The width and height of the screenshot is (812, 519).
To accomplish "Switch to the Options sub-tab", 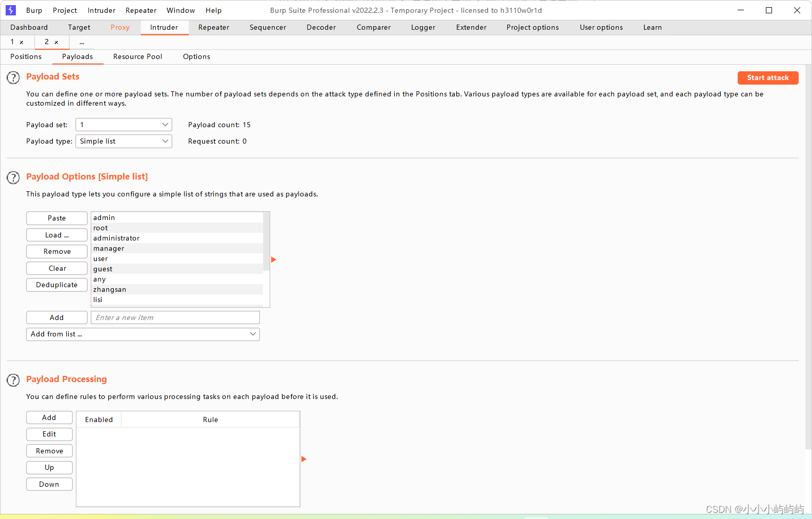I will [x=196, y=56].
